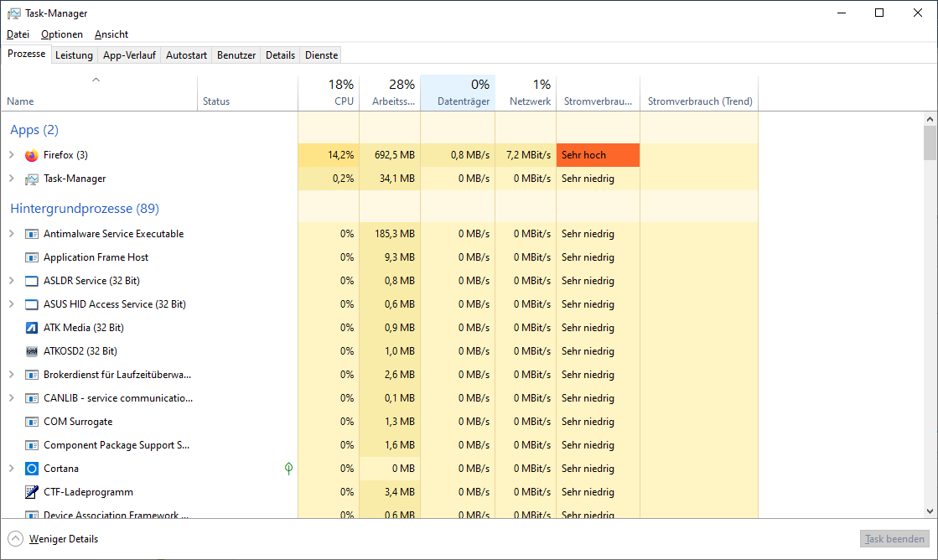Viewport: 938px width, 560px height.
Task: Expand the ASLDR Service (32 Bit) entry
Action: 12,281
